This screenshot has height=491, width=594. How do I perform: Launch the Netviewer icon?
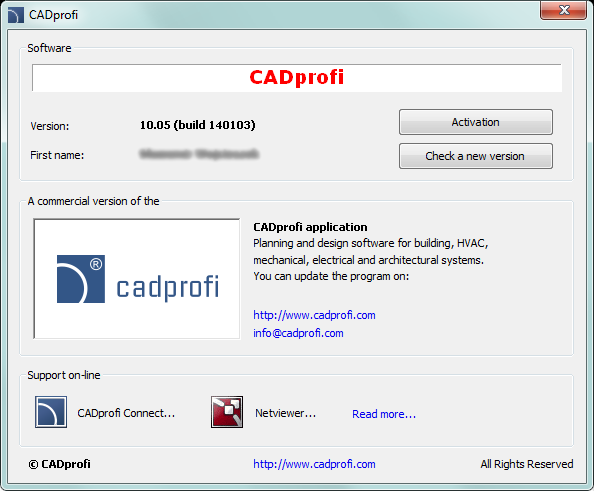tap(227, 412)
